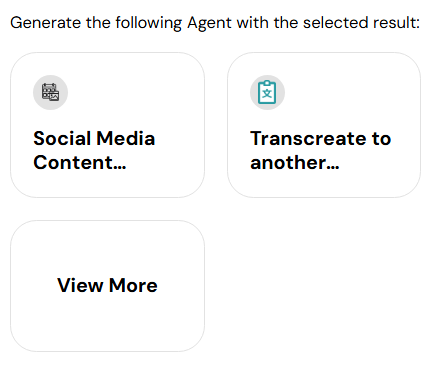The width and height of the screenshot is (435, 368).
Task: Click the words "Social Media" in the card title
Action: click(x=94, y=138)
